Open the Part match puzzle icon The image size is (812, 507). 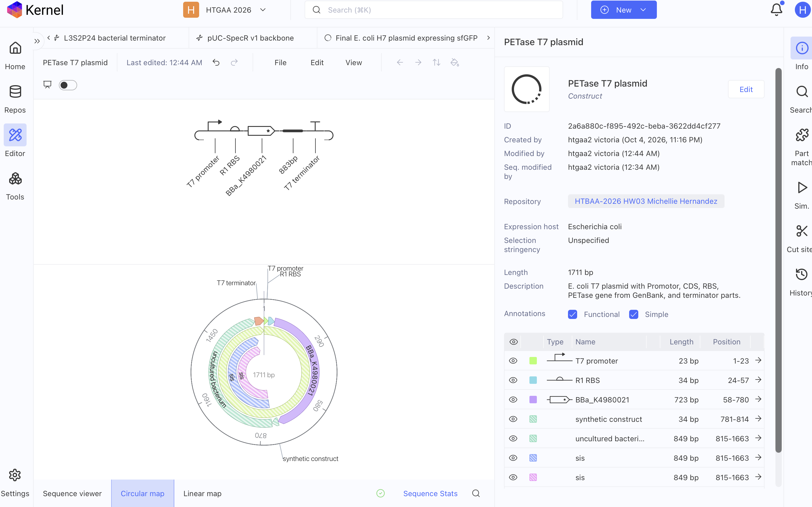(802, 135)
